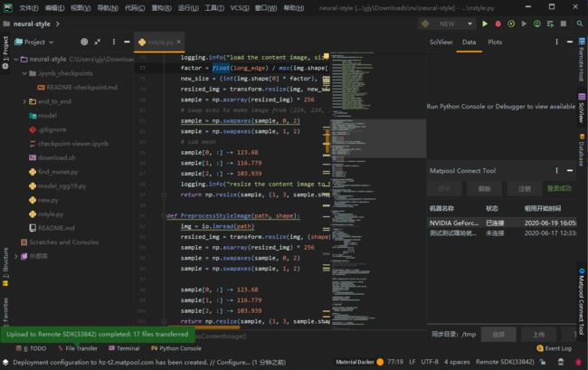
Task: Open the Remote Host side tool window
Action: click(x=582, y=60)
